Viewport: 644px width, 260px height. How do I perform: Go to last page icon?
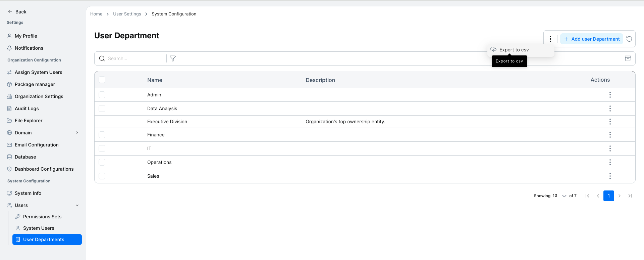point(630,196)
